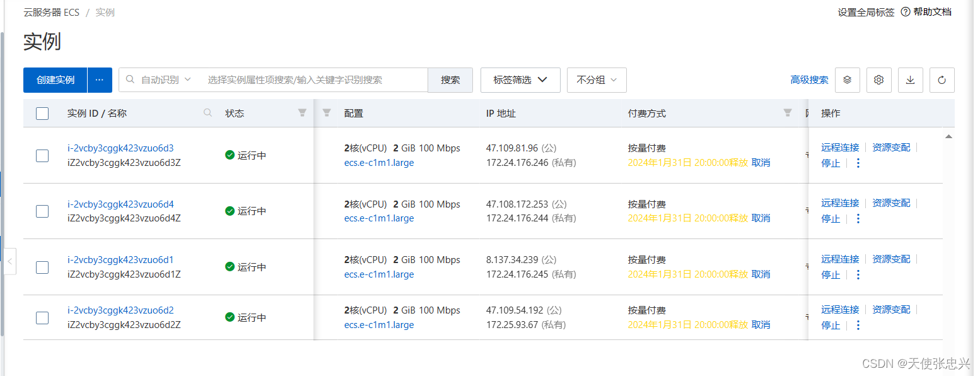This screenshot has width=980, height=376.
Task: Click 资源变配 for instance vzuo6d2
Action: pos(891,310)
